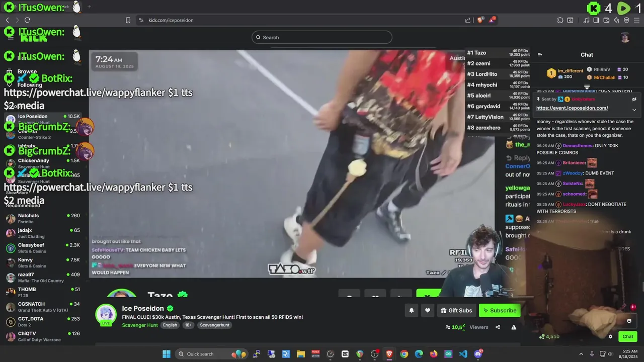
Task: Open the share icon in the address bar
Action: point(468,20)
